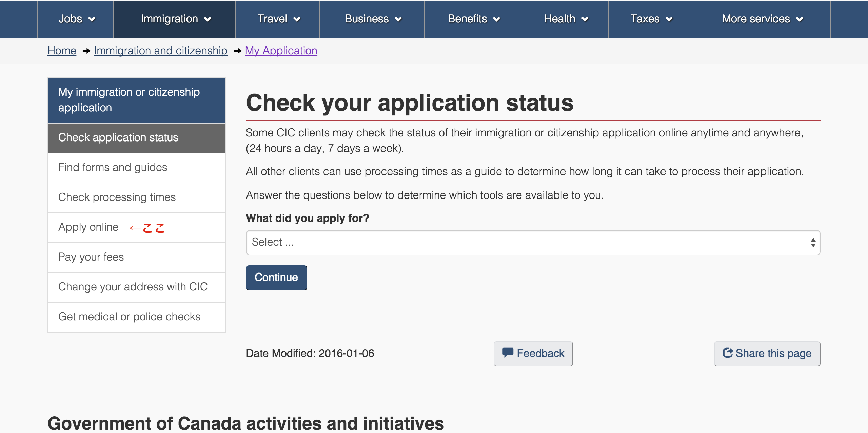This screenshot has width=868, height=433.
Task: Open the My Application breadcrumb link
Action: pyautogui.click(x=281, y=51)
